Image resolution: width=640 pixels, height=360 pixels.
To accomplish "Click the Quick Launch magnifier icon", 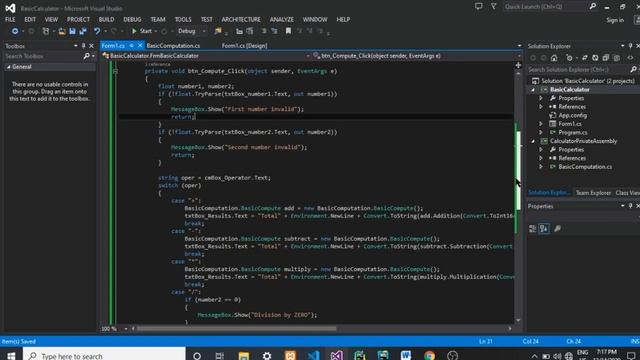I will [x=593, y=6].
